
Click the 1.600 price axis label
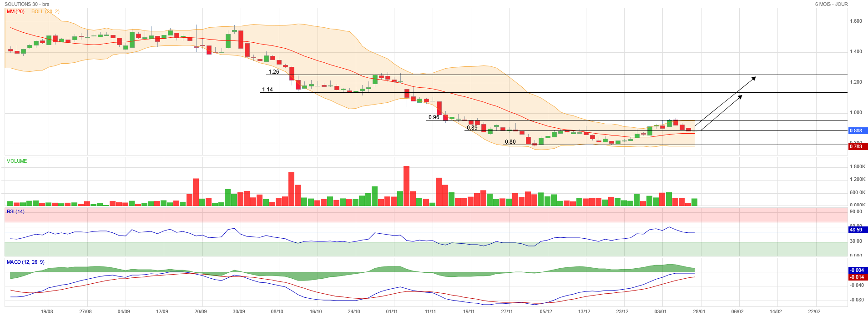tap(856, 21)
